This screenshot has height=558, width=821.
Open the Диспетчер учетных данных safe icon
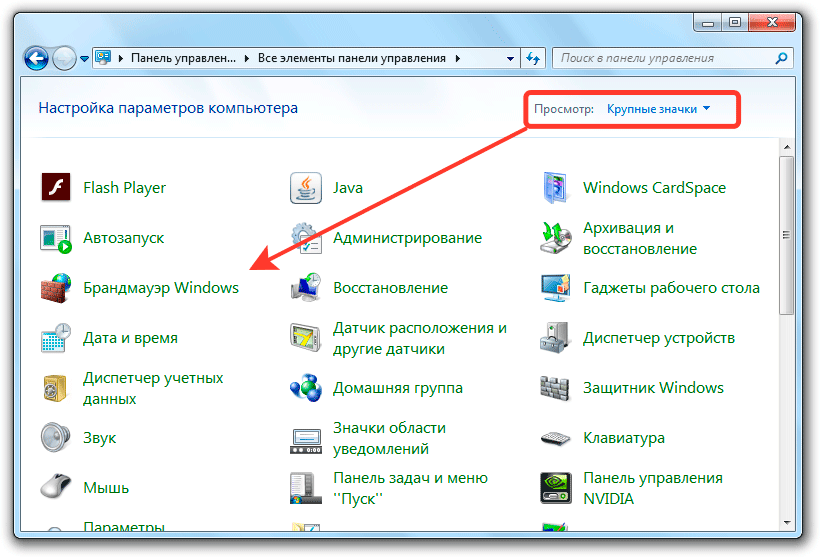coord(55,388)
